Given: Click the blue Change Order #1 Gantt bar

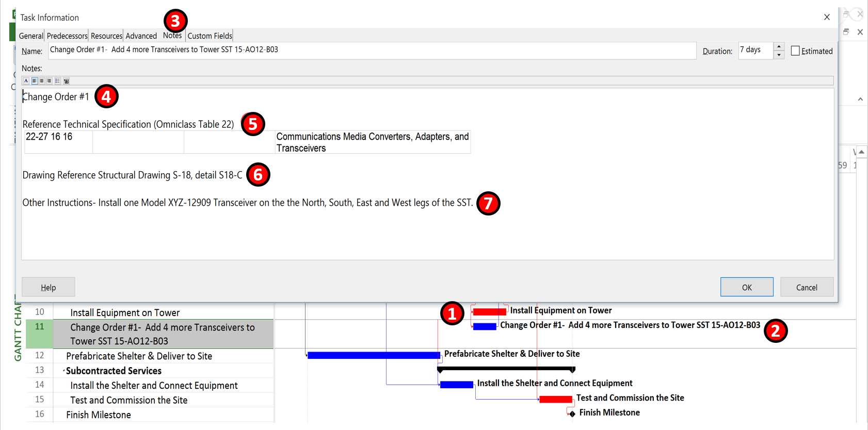Looking at the screenshot, I should click(x=485, y=326).
